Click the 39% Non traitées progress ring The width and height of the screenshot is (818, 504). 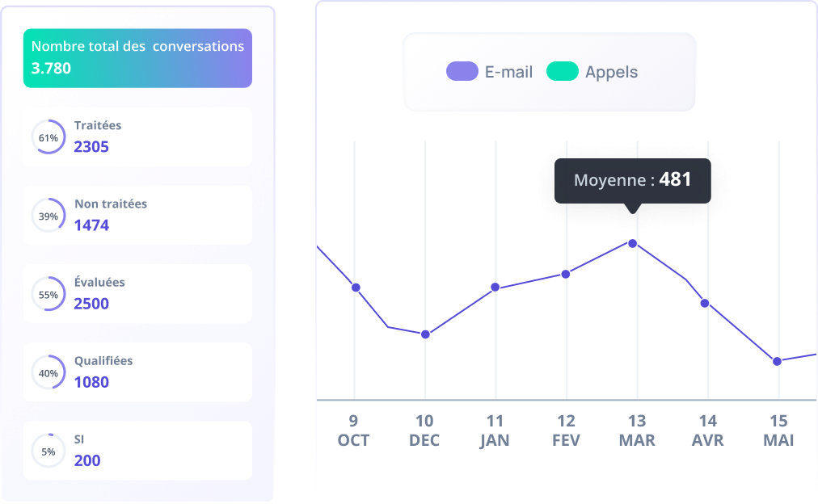(48, 216)
